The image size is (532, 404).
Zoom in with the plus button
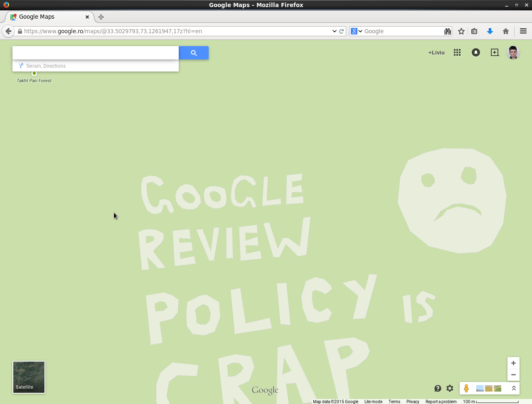pyautogui.click(x=513, y=363)
